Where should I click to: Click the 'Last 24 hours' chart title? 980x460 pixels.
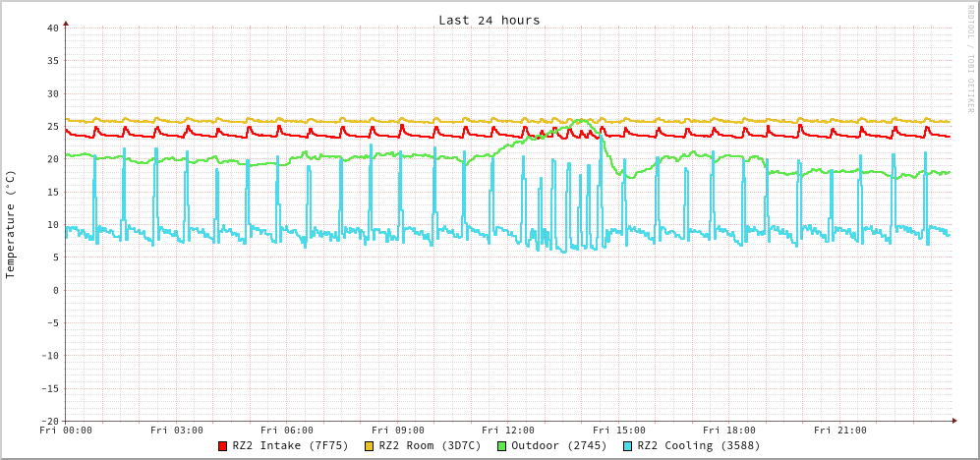point(489,20)
